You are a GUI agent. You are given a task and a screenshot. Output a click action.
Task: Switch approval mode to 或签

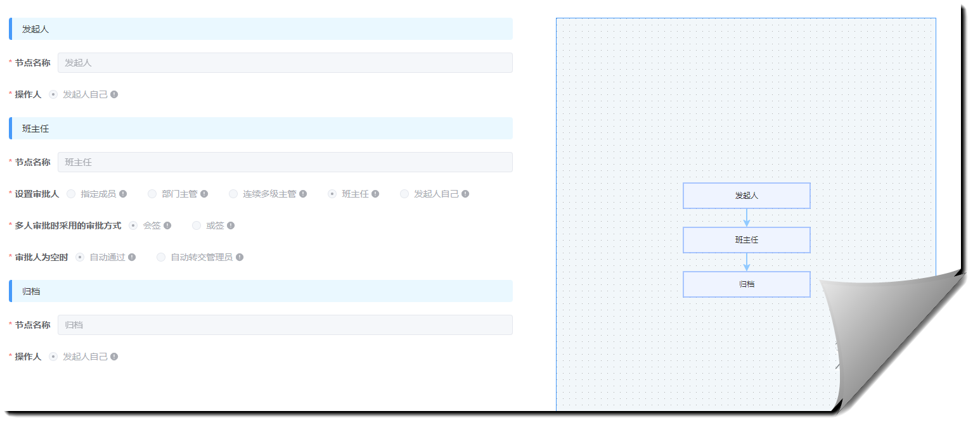coord(197,225)
